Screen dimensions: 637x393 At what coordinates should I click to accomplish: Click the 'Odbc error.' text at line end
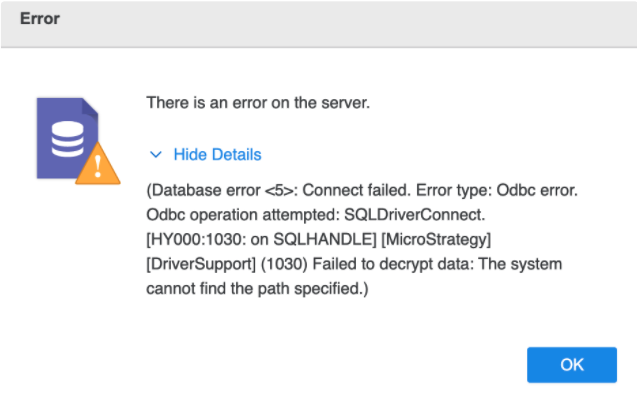537,190
